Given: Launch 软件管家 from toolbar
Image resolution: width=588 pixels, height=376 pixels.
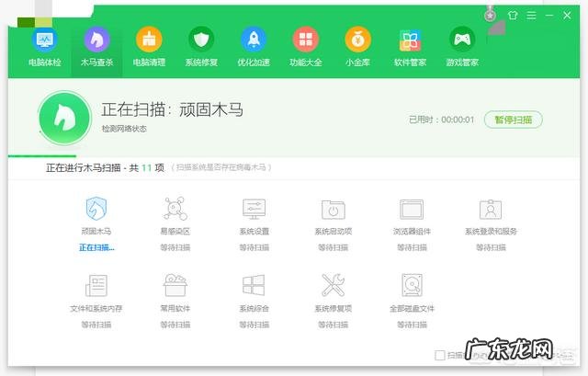Looking at the screenshot, I should click(x=410, y=47).
